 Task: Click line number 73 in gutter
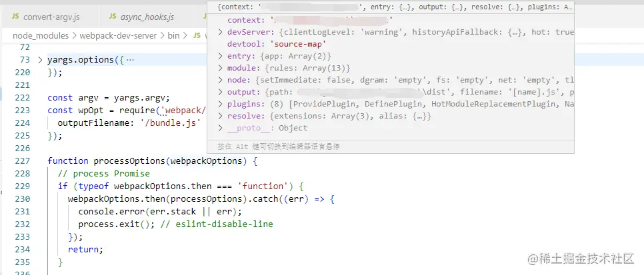(25, 60)
